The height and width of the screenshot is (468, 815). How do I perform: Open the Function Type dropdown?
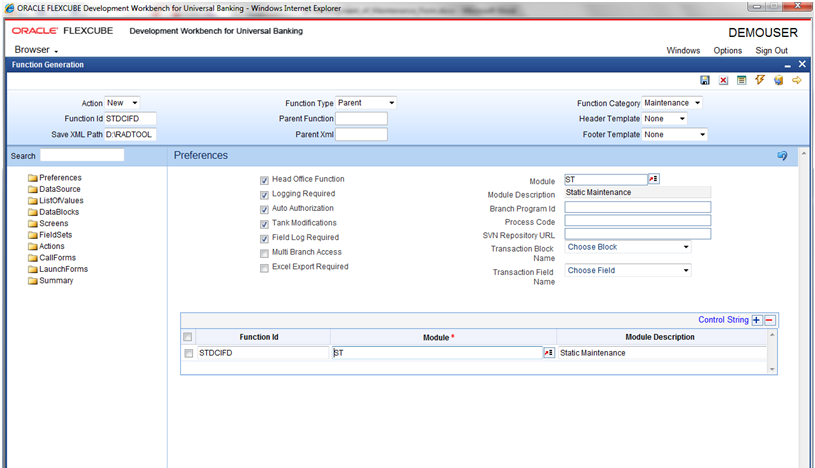(x=366, y=103)
